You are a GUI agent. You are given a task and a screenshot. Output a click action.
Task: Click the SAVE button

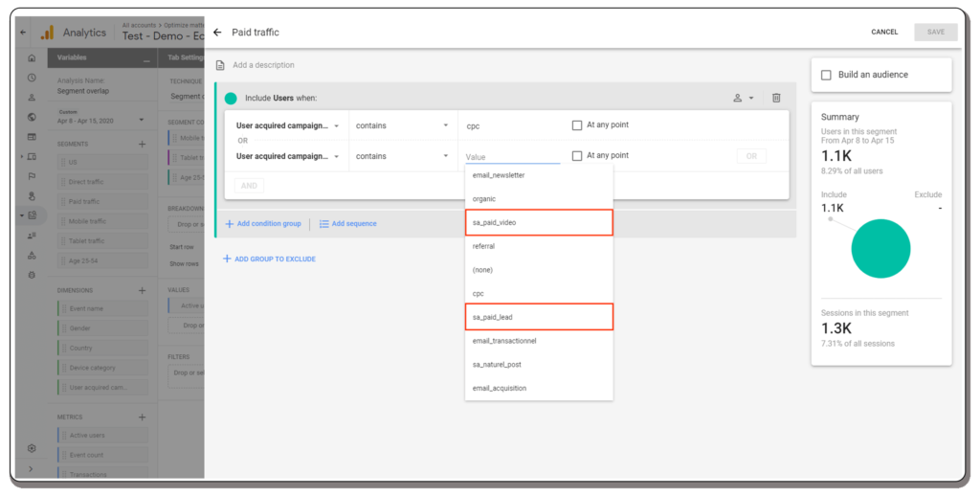pyautogui.click(x=936, y=32)
